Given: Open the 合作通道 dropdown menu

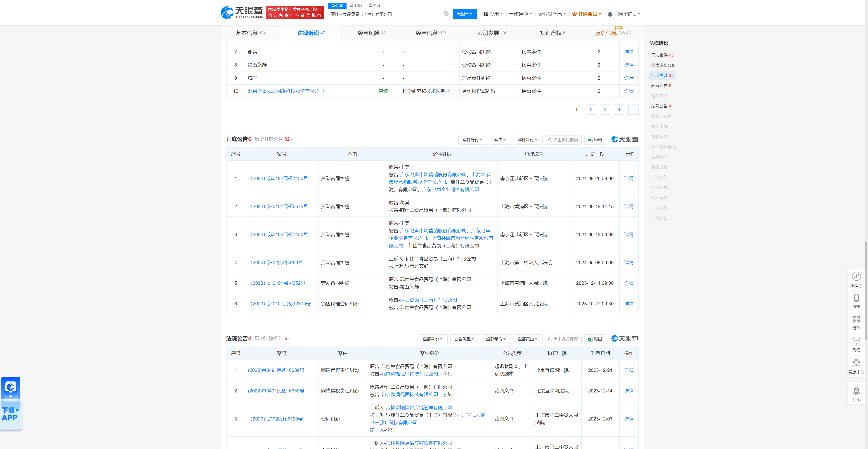Looking at the screenshot, I should pos(521,14).
